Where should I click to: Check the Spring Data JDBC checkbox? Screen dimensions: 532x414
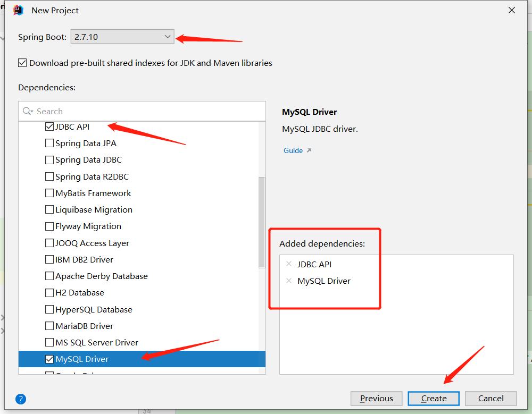pos(49,159)
